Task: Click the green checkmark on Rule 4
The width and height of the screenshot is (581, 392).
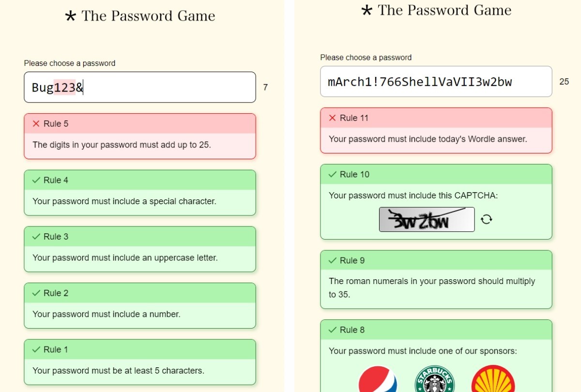Action: point(36,180)
